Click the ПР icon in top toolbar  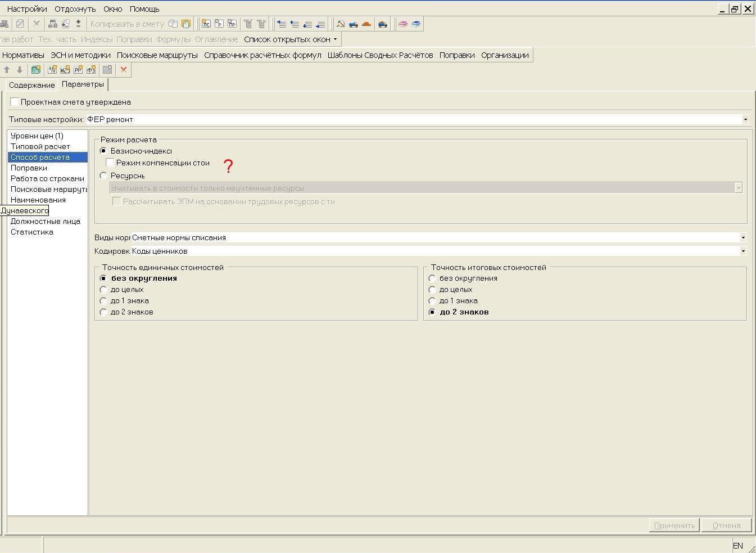(x=232, y=24)
